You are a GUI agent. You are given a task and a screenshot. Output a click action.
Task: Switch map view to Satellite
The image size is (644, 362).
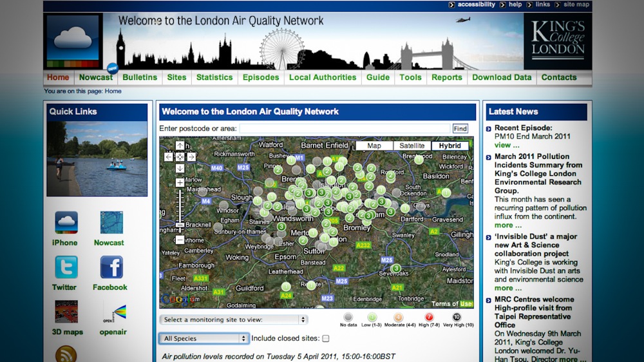tap(412, 146)
